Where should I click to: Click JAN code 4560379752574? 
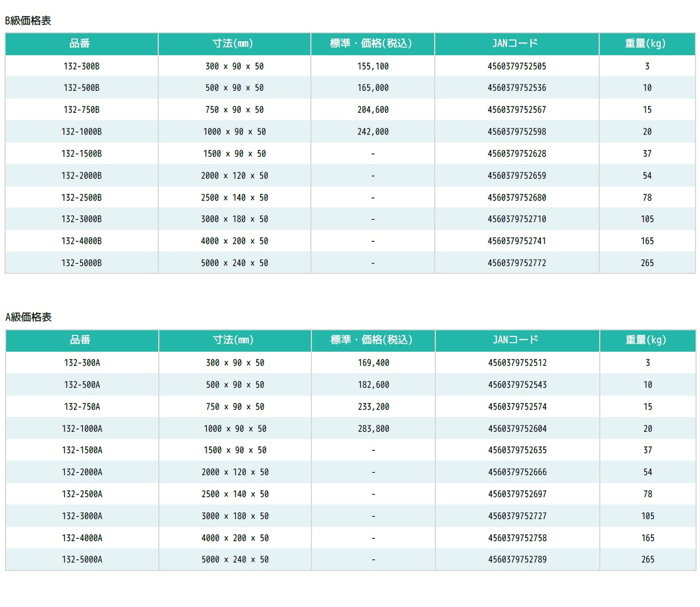518,407
